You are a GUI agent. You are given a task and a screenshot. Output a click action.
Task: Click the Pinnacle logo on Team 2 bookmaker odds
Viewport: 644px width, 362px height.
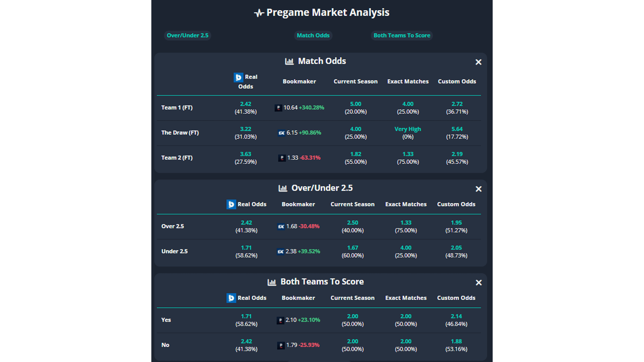pyautogui.click(x=282, y=158)
